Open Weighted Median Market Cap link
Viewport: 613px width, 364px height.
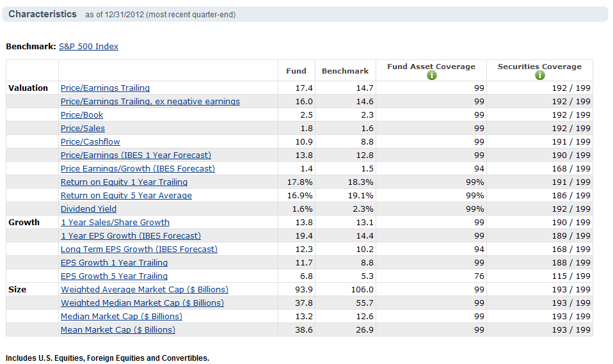click(142, 303)
